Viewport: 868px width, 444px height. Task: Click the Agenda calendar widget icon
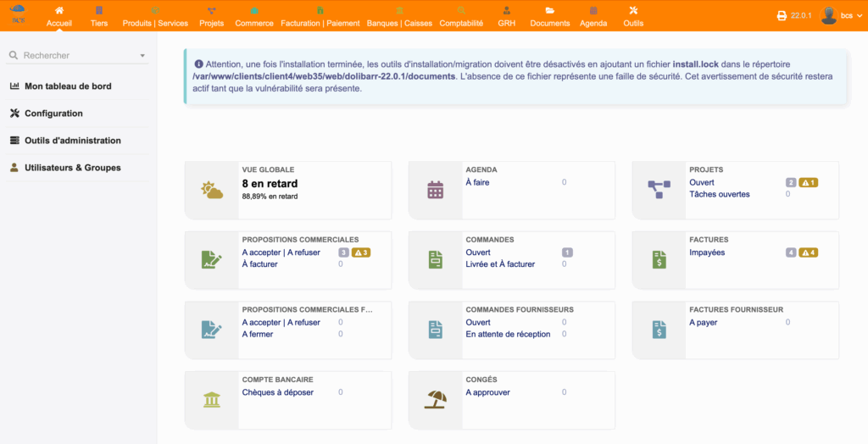[435, 190]
